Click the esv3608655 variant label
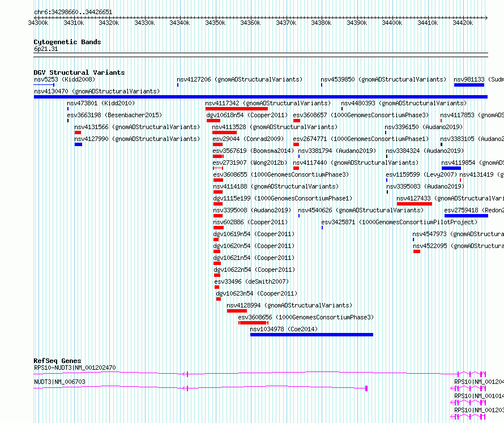Image resolution: width=504 pixels, height=423 pixels. coord(281,174)
